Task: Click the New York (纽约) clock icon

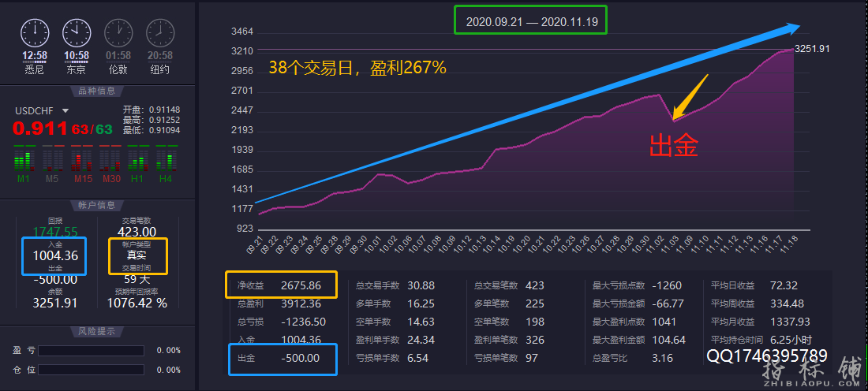Action: click(160, 33)
